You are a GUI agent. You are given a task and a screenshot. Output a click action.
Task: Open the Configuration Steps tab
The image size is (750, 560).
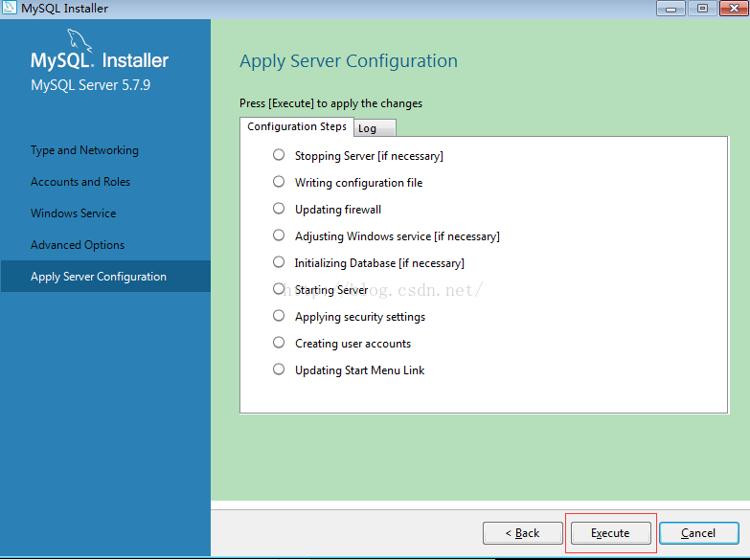[297, 126]
